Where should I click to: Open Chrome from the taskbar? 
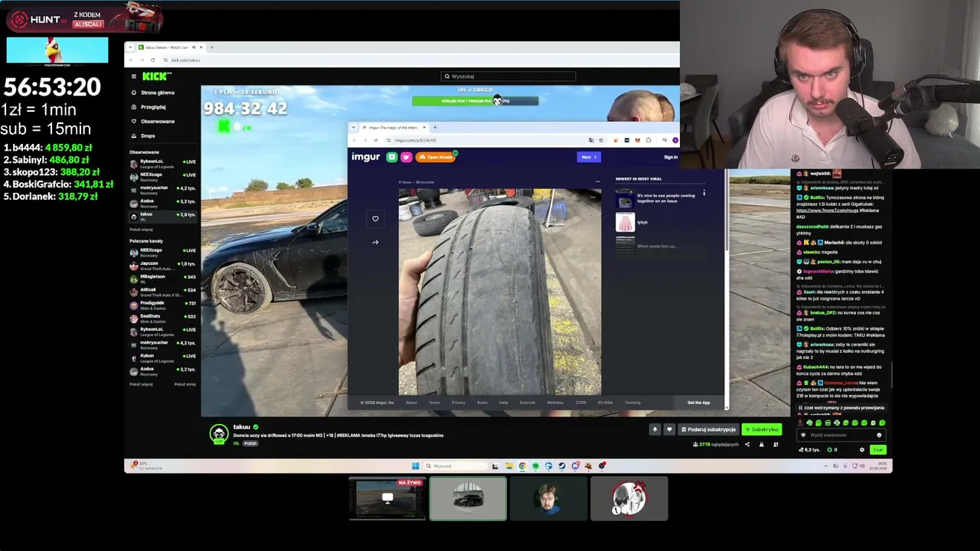point(522,466)
